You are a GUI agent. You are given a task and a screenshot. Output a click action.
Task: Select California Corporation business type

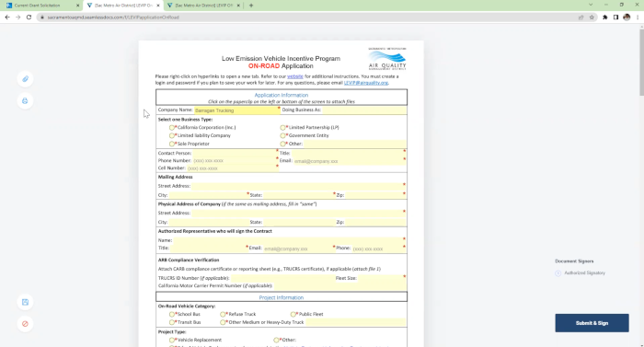click(x=172, y=128)
